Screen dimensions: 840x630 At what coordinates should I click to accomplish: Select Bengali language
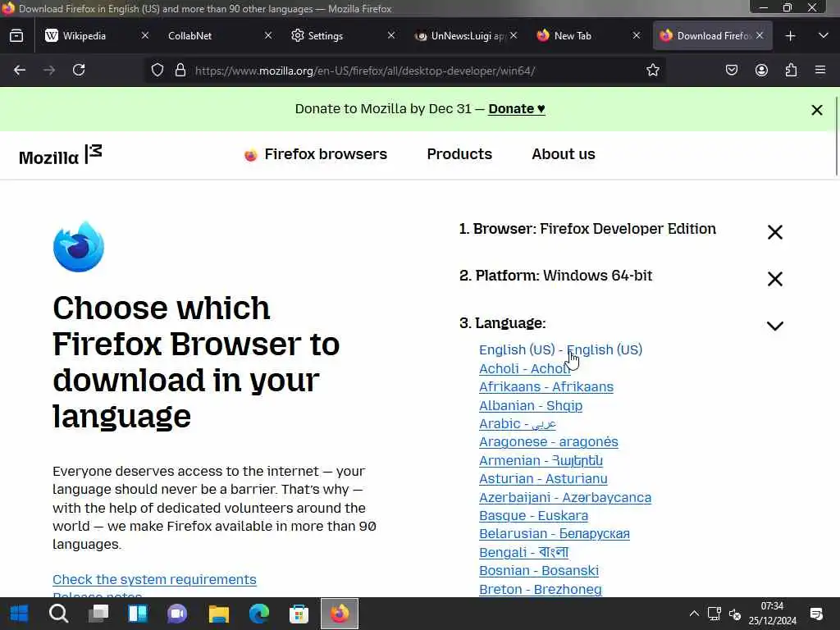coord(523,552)
